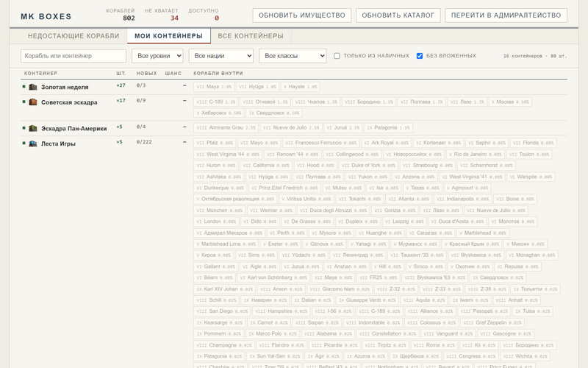Image resolution: width=588 pixels, height=368 pixels.
Task: Click the IX Karl XIV Johan chip
Action: coord(225,289)
